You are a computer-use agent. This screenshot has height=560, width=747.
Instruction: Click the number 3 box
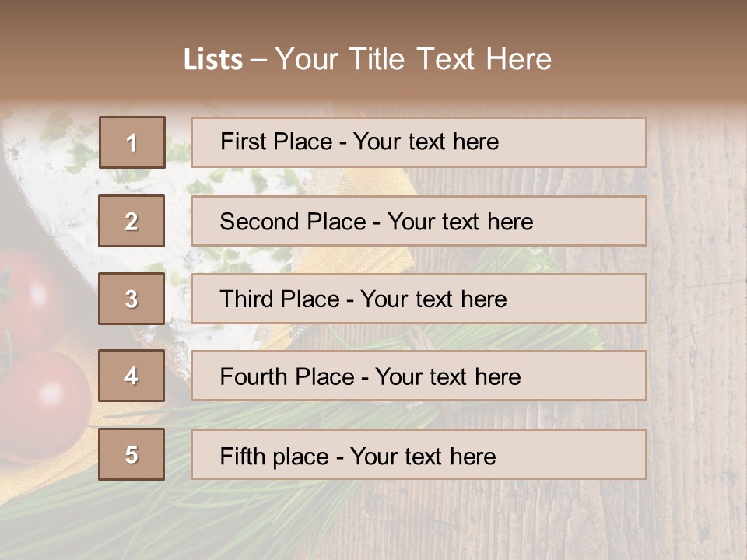point(132,299)
